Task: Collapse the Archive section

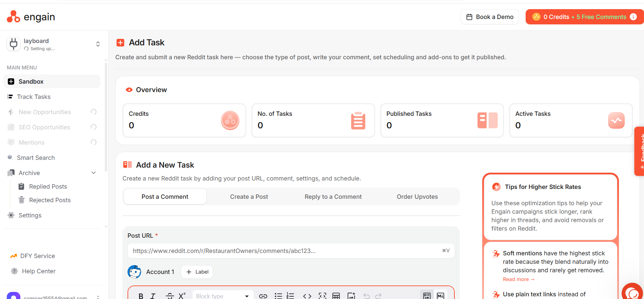Action: click(94, 173)
